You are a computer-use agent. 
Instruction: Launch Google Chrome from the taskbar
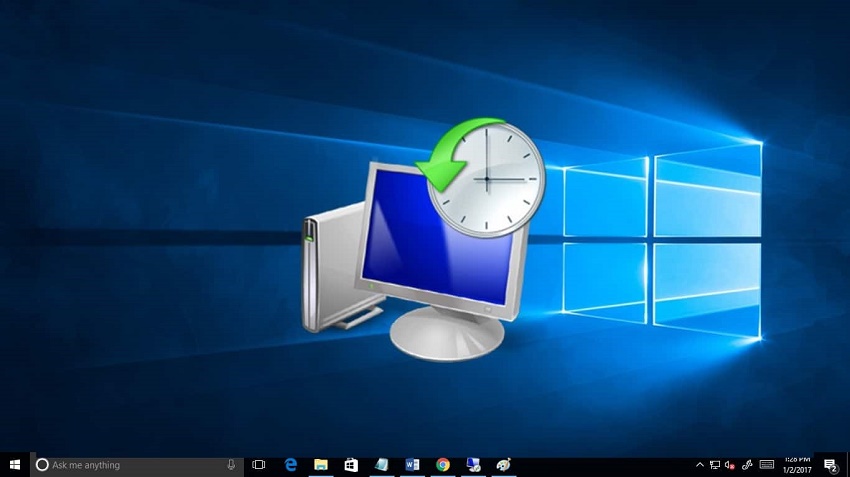click(x=442, y=465)
